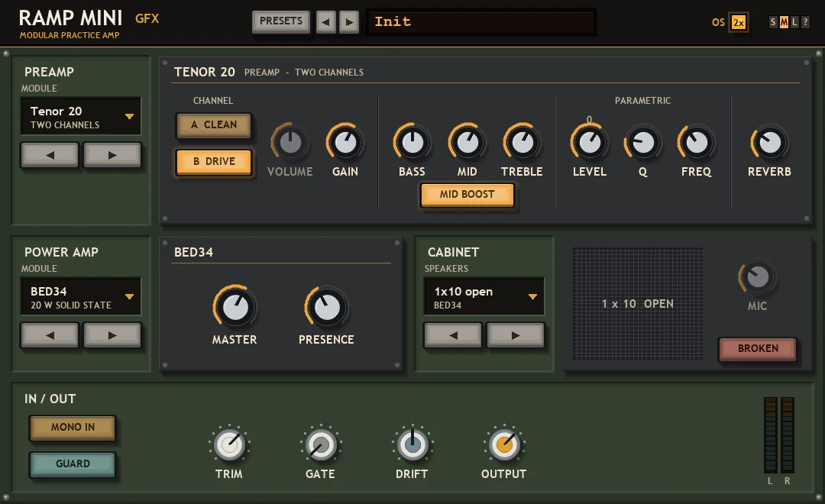Image resolution: width=825 pixels, height=504 pixels.
Task: Open the Presets menu
Action: 281,21
